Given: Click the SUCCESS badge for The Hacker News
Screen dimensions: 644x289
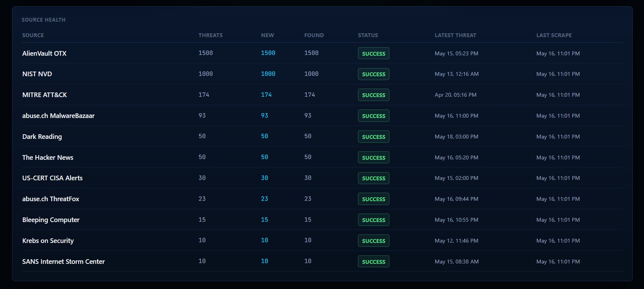Looking at the screenshot, I should pos(373,157).
